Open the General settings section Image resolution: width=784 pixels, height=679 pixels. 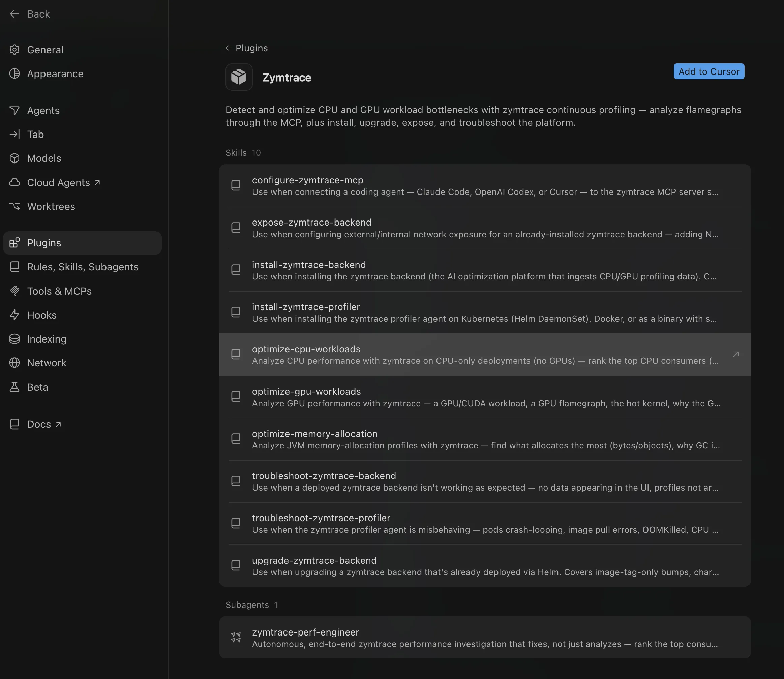pos(82,50)
